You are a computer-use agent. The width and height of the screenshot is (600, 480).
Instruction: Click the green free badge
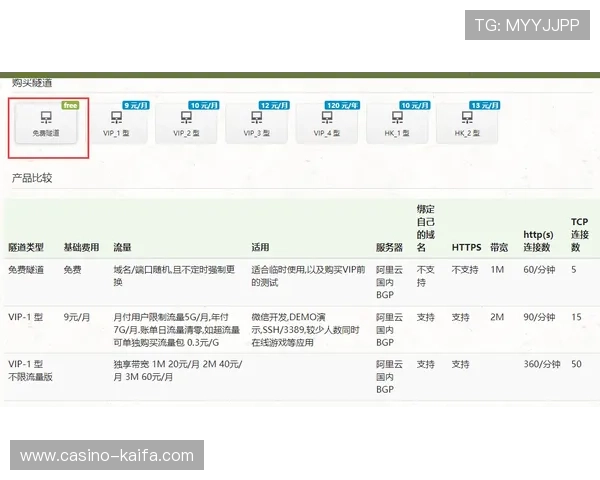(x=70, y=105)
